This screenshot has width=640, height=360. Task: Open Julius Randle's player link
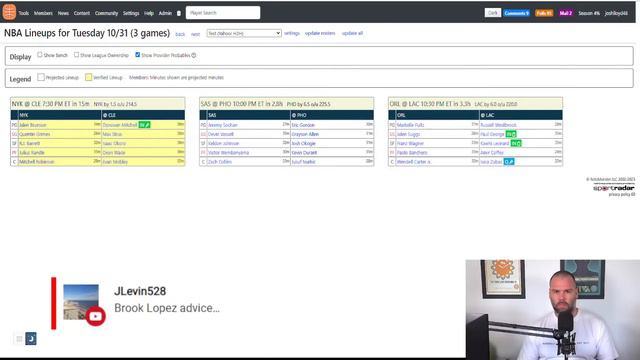tap(32, 153)
